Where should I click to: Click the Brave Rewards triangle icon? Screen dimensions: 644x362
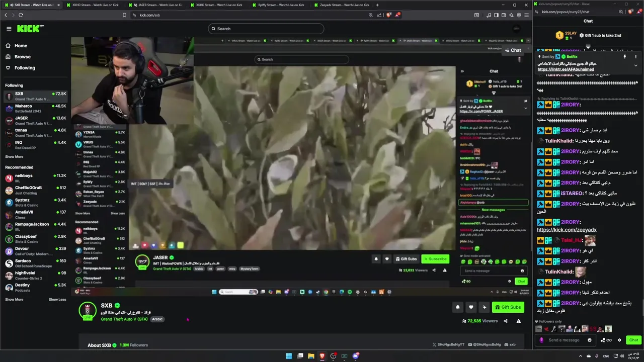point(397,15)
